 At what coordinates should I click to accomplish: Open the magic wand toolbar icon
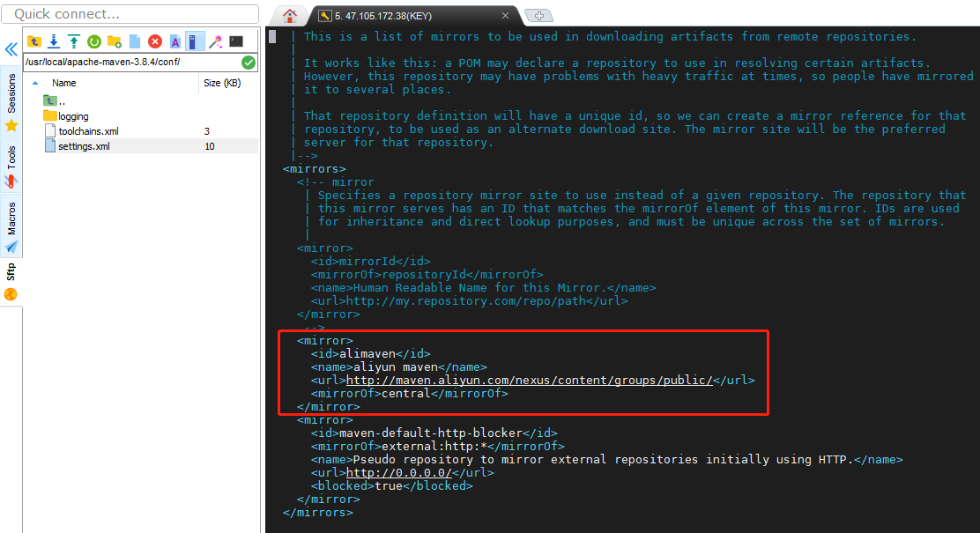216,42
